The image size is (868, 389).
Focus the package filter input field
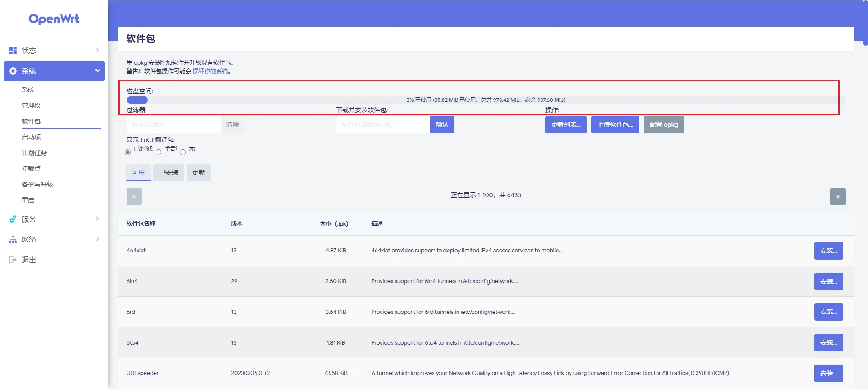174,124
